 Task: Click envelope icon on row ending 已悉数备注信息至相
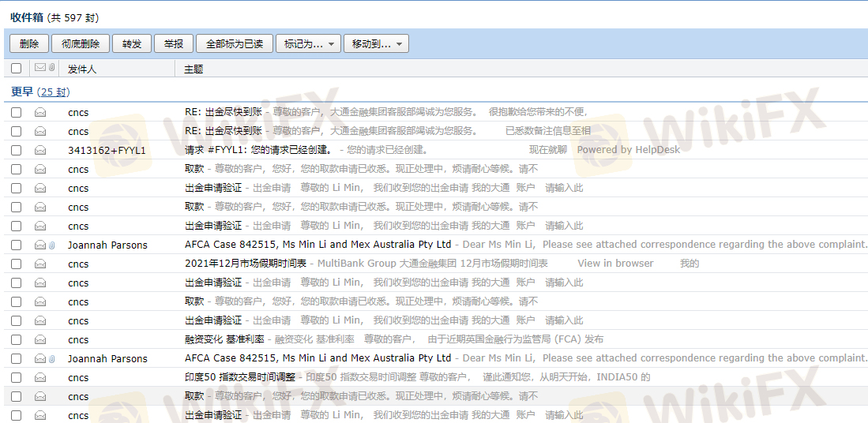(x=39, y=131)
